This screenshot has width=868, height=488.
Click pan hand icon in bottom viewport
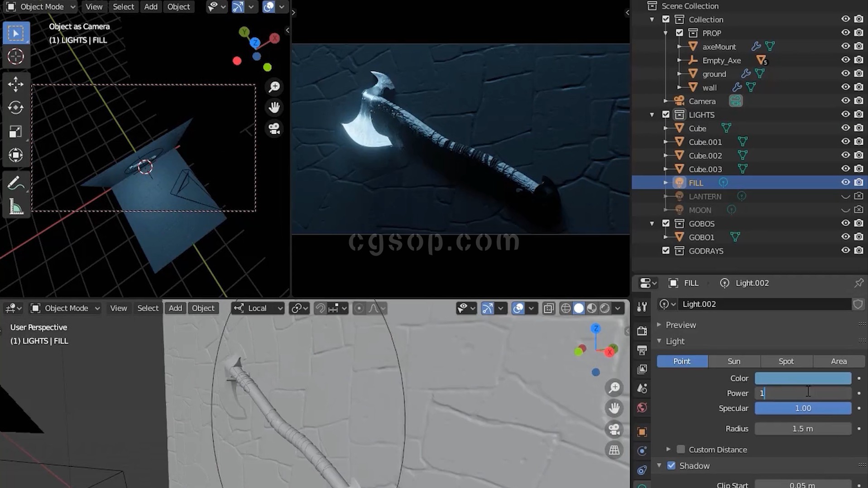click(x=614, y=408)
